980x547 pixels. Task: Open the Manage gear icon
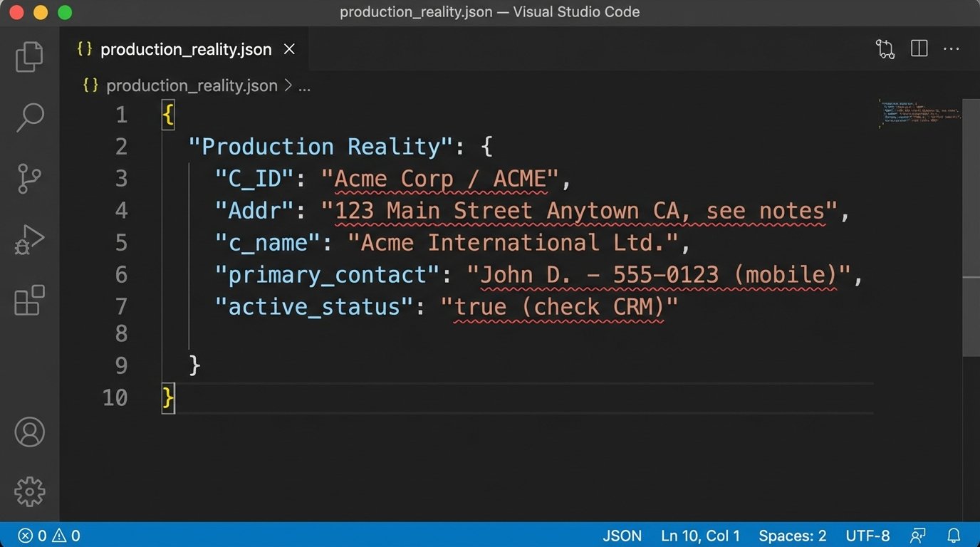(29, 491)
